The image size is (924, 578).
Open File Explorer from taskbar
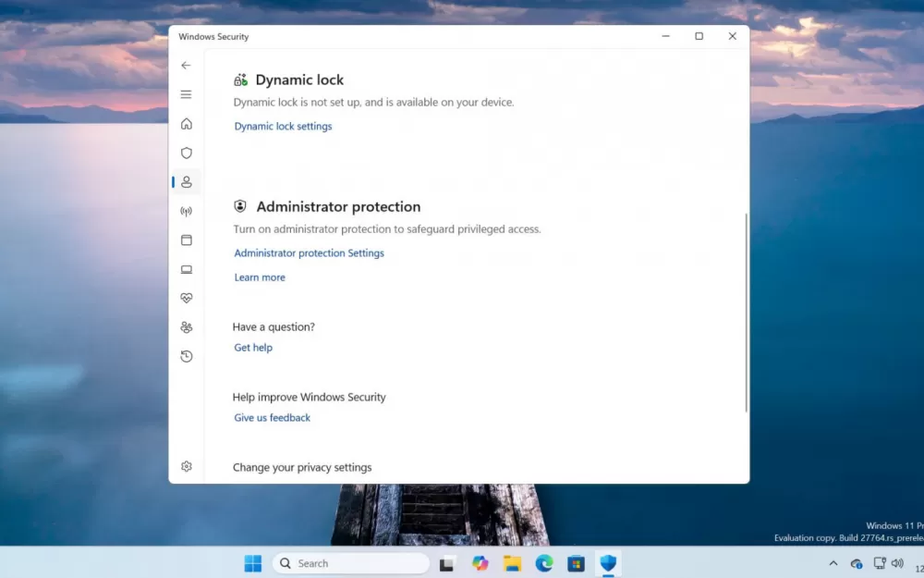coord(512,563)
